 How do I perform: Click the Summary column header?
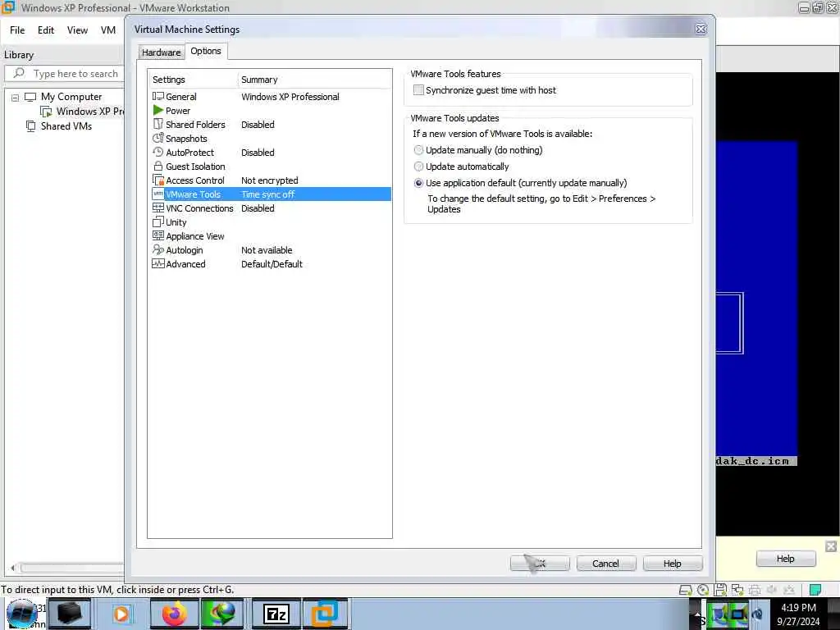click(314, 80)
